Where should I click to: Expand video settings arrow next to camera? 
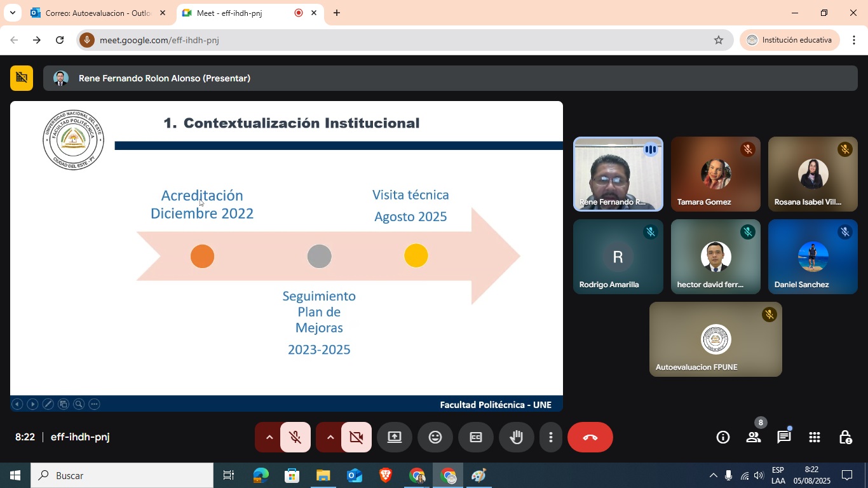click(330, 437)
